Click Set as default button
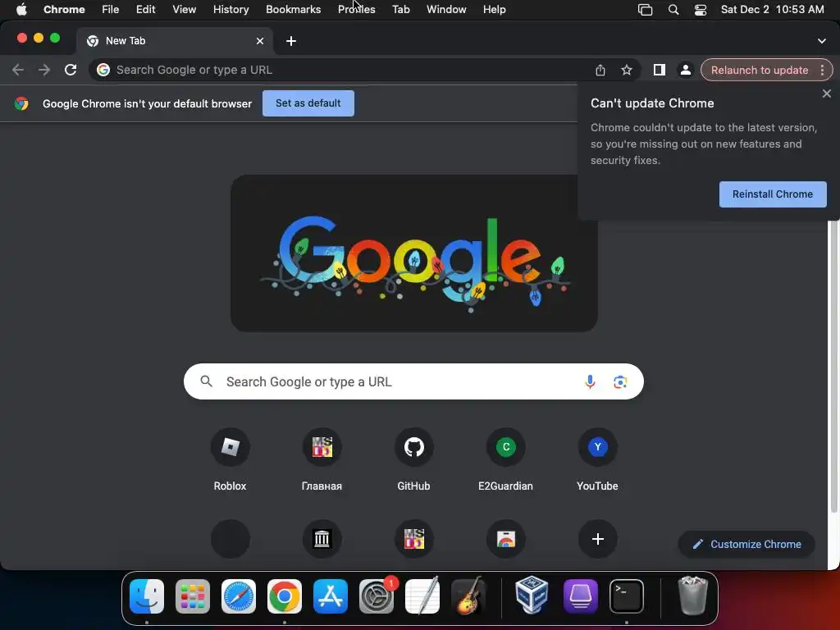840x630 pixels. (308, 103)
